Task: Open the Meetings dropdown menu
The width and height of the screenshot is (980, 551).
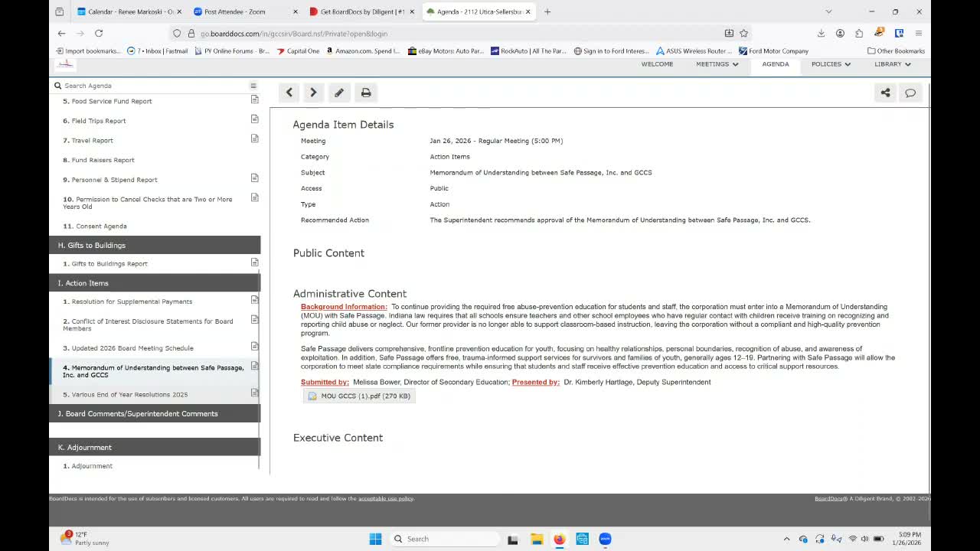Action: 717,64
